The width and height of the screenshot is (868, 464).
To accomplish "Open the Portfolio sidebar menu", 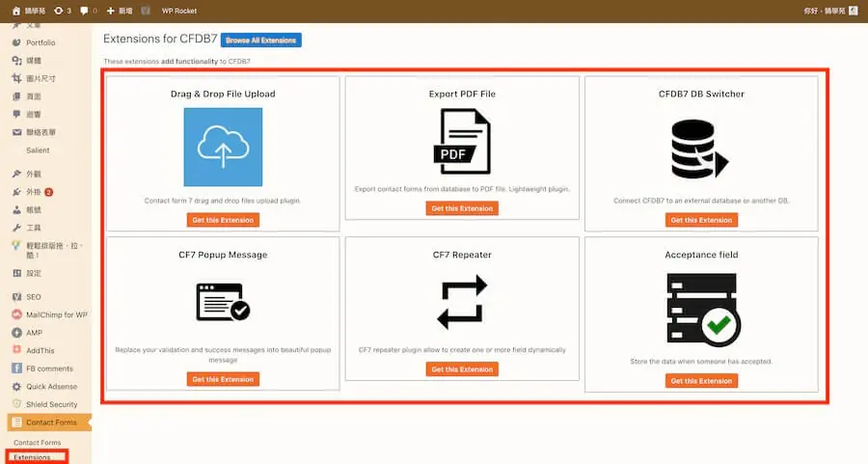I will (41, 42).
